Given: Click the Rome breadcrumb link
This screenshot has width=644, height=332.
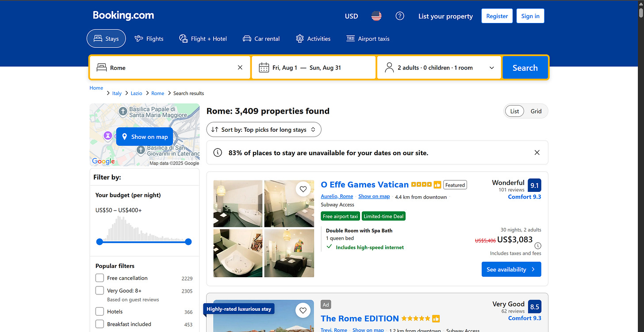Looking at the screenshot, I should (x=157, y=93).
